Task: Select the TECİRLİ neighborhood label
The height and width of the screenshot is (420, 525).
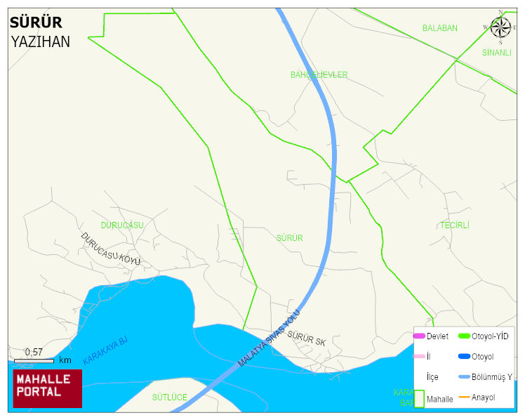Action: click(x=455, y=225)
